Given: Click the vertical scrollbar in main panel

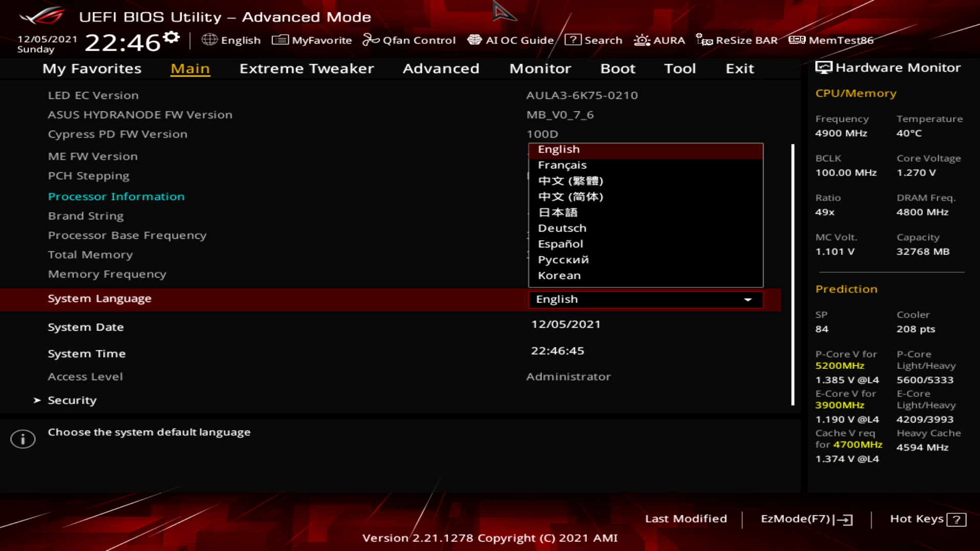Looking at the screenshot, I should 793,275.
